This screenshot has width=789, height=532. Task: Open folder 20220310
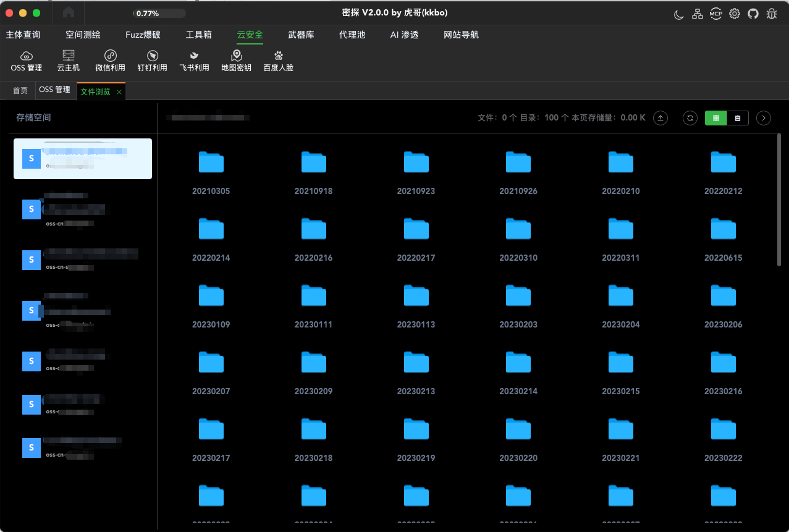[518, 239]
